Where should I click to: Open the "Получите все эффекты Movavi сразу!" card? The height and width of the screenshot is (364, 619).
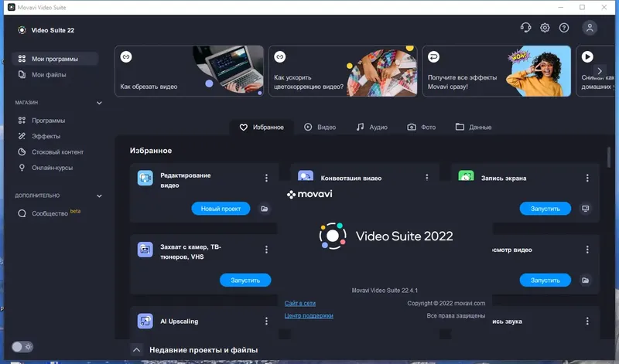pyautogui.click(x=497, y=71)
